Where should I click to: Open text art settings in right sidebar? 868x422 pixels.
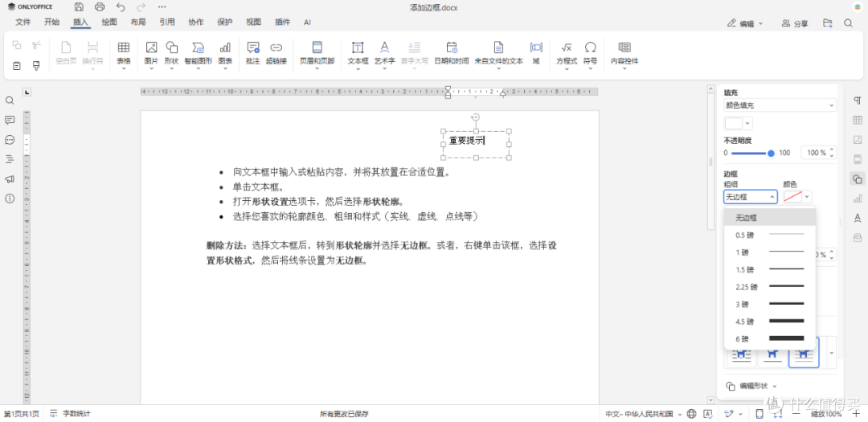(858, 218)
